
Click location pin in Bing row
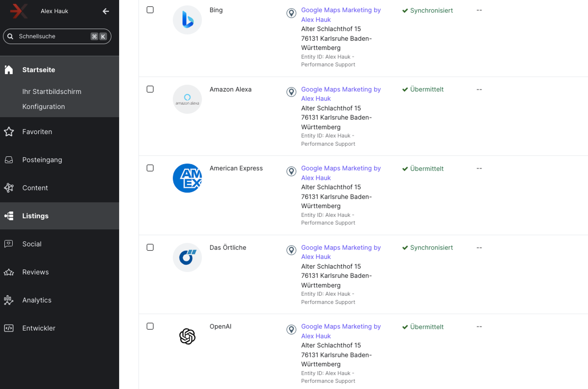click(291, 13)
